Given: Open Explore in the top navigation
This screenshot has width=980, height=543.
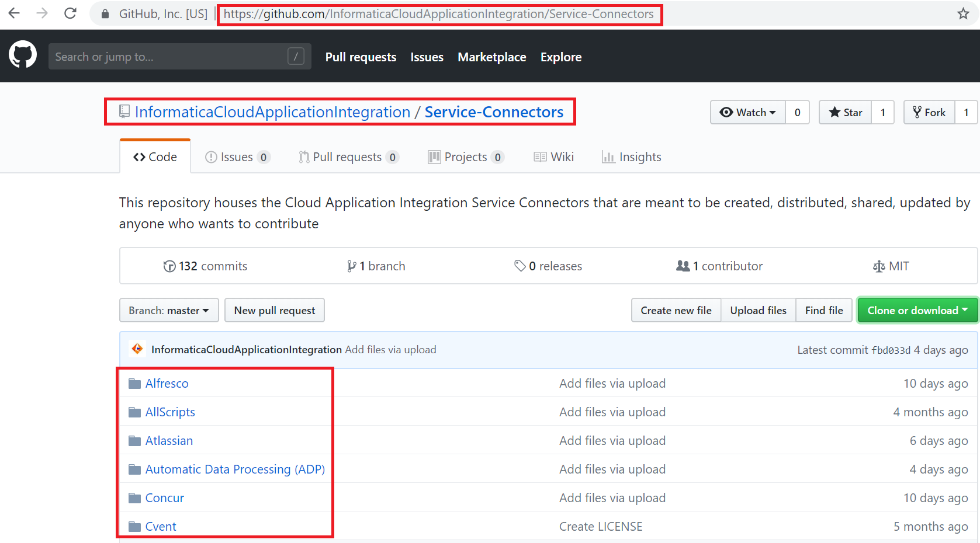Looking at the screenshot, I should 561,57.
